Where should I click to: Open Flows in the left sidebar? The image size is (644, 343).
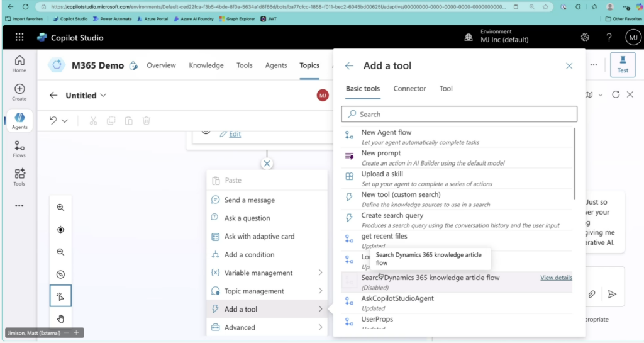19,149
